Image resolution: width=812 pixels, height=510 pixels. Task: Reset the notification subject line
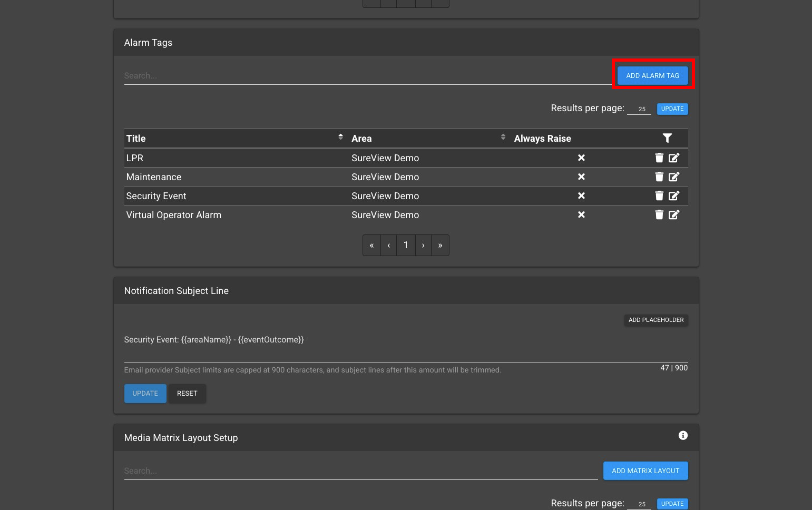tap(187, 394)
